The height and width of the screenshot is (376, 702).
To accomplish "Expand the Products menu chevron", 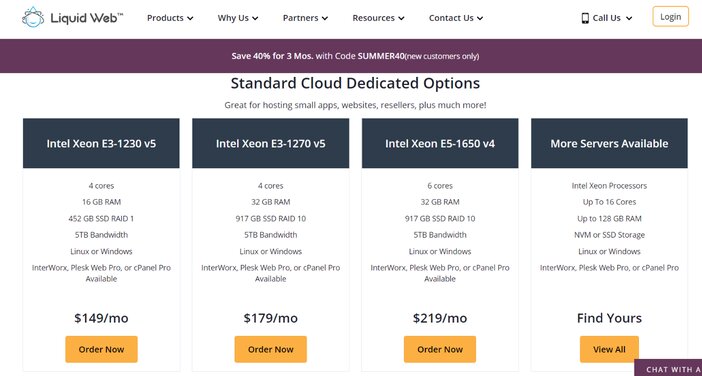I will (x=190, y=18).
